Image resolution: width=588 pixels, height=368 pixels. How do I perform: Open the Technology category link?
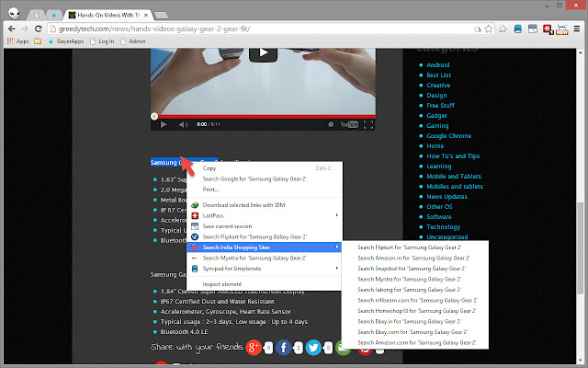pyautogui.click(x=443, y=227)
